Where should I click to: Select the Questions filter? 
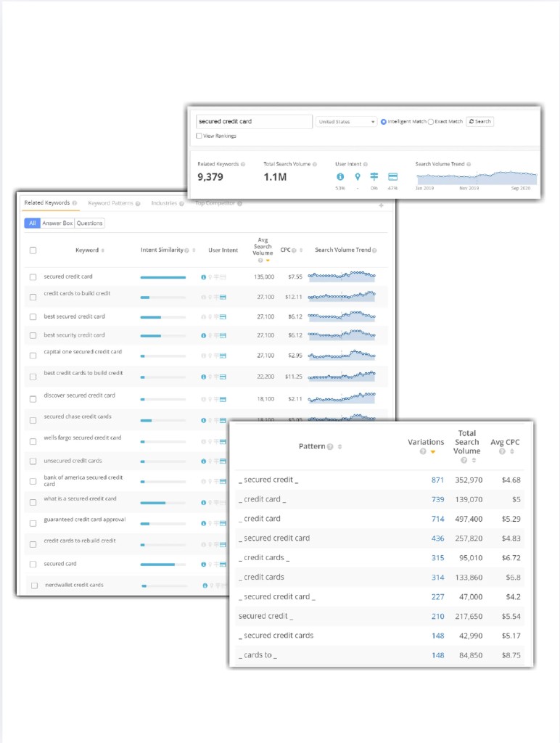tap(89, 223)
